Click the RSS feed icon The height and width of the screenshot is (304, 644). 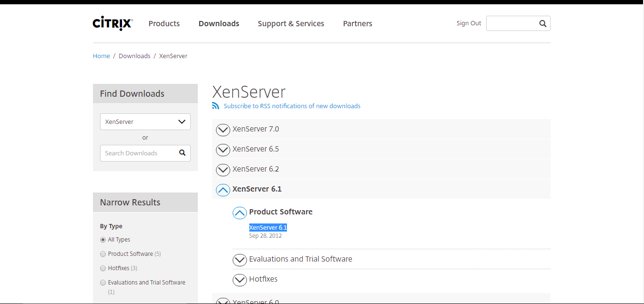click(216, 106)
